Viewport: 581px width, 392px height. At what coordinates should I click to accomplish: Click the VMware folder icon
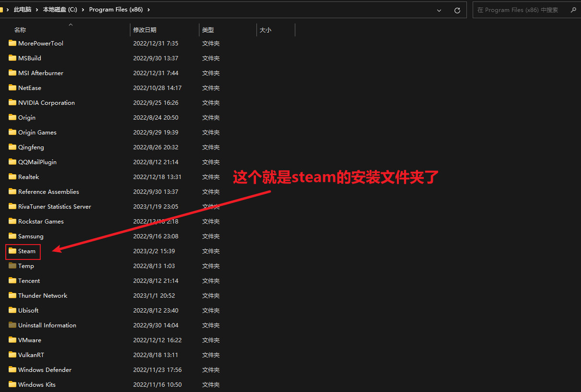12,340
